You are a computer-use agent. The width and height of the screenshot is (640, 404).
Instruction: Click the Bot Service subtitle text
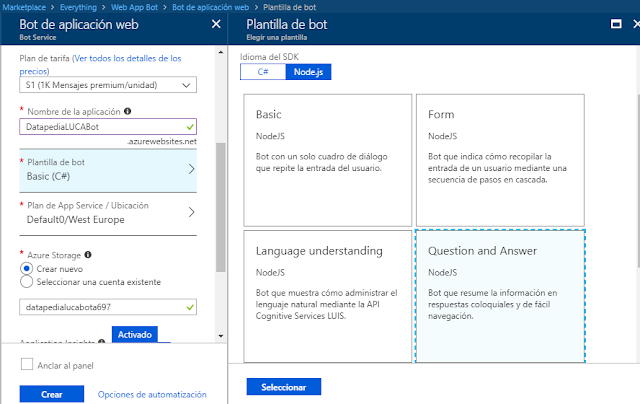pos(38,37)
